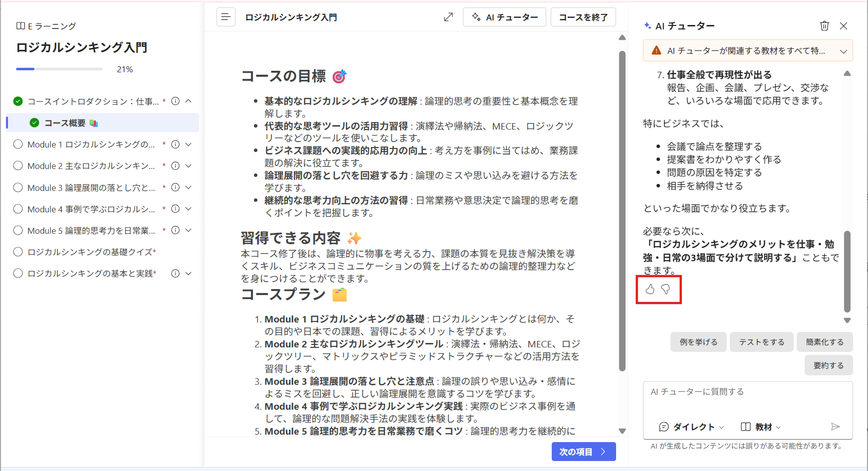Click the ロジカルシンキング入門 course title
This screenshot has width=868, height=471.
(x=82, y=47)
